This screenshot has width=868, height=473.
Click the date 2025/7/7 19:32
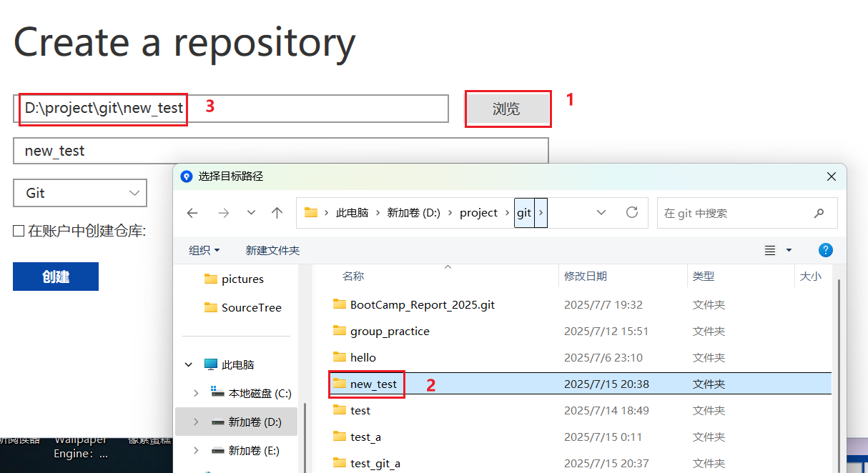pyautogui.click(x=603, y=304)
